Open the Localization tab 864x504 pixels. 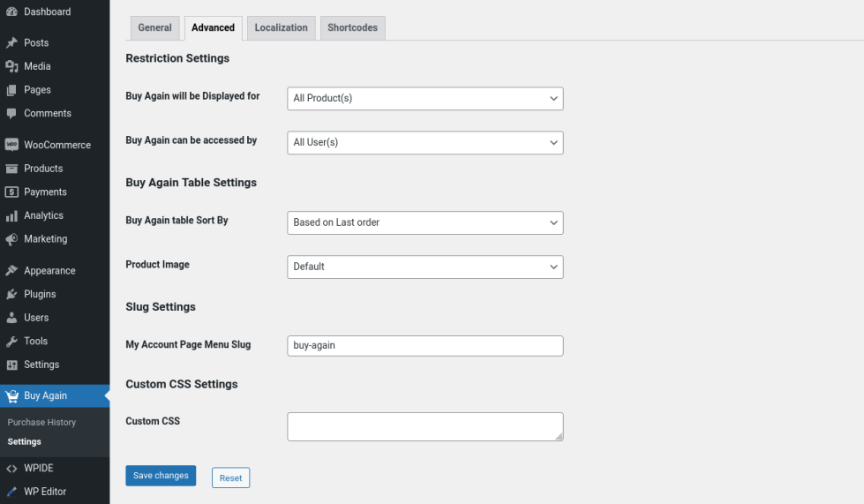coord(281,28)
